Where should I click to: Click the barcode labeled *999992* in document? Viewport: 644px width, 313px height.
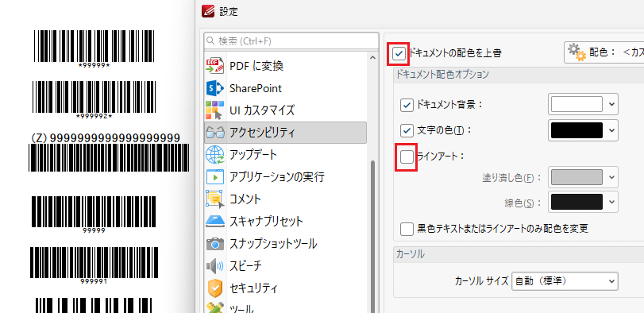[x=94, y=97]
